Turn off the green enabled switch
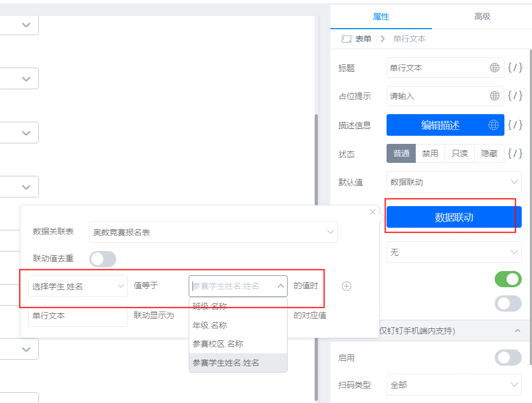Screen dimensions: 532x403 (508, 280)
